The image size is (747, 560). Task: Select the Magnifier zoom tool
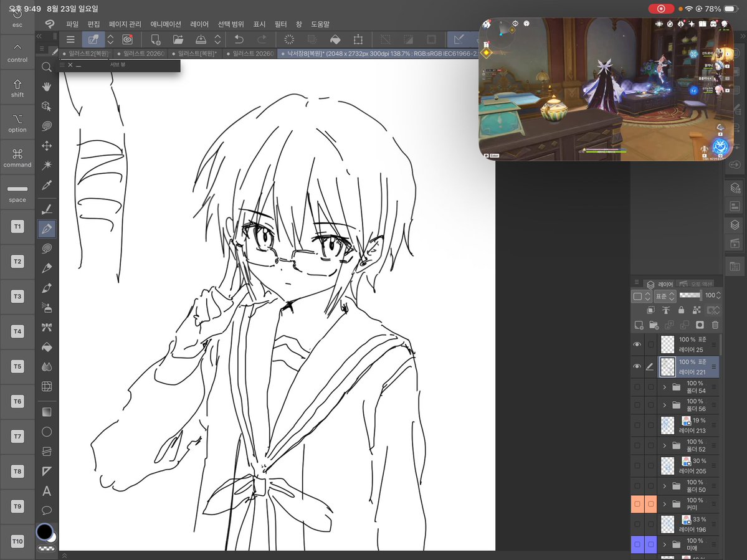[x=46, y=67]
